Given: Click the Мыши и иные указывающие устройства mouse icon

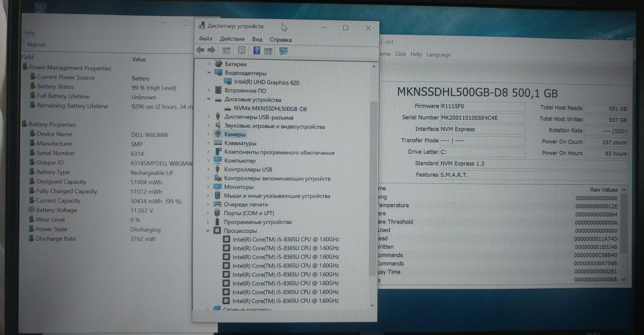Looking at the screenshot, I should (x=218, y=195).
